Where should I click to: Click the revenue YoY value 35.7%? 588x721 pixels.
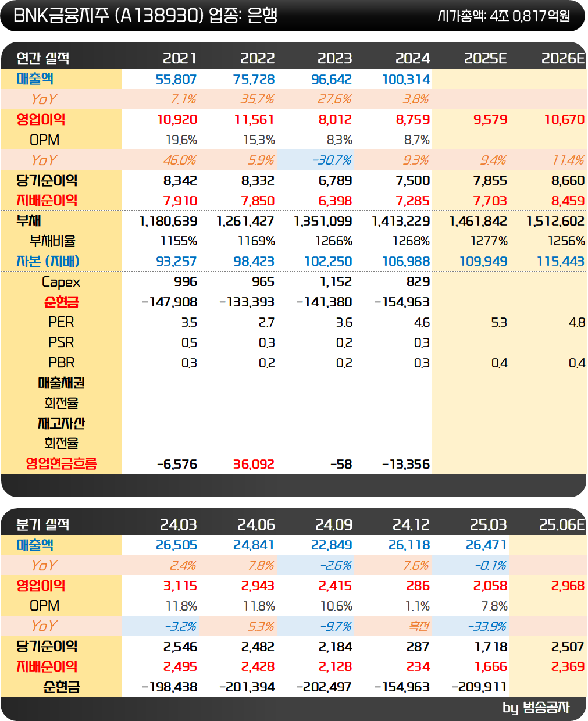tap(257, 99)
